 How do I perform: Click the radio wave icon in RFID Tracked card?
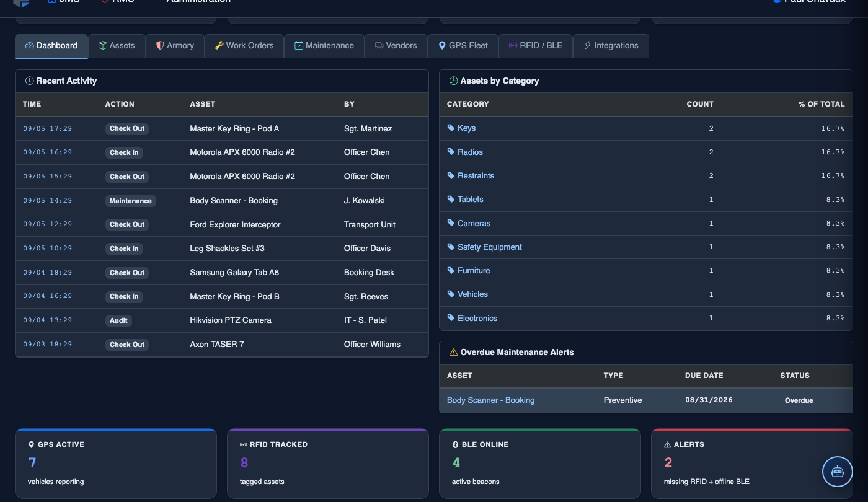pos(244,445)
